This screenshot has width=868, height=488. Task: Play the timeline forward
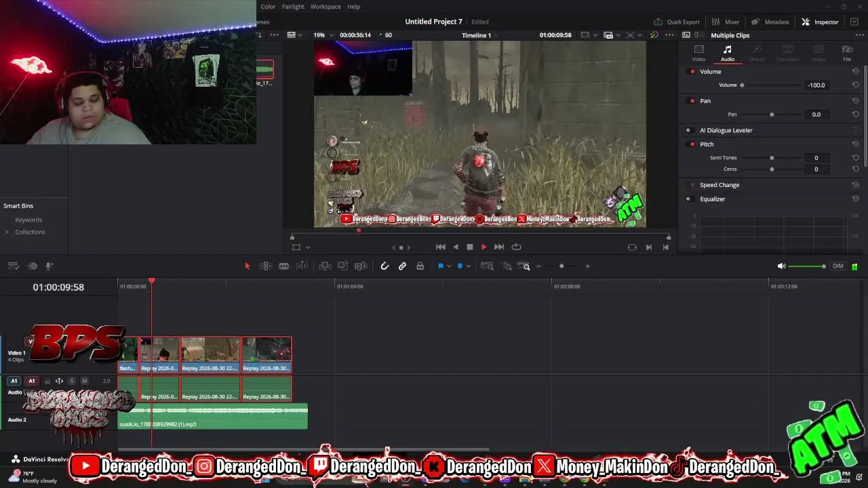pos(484,247)
